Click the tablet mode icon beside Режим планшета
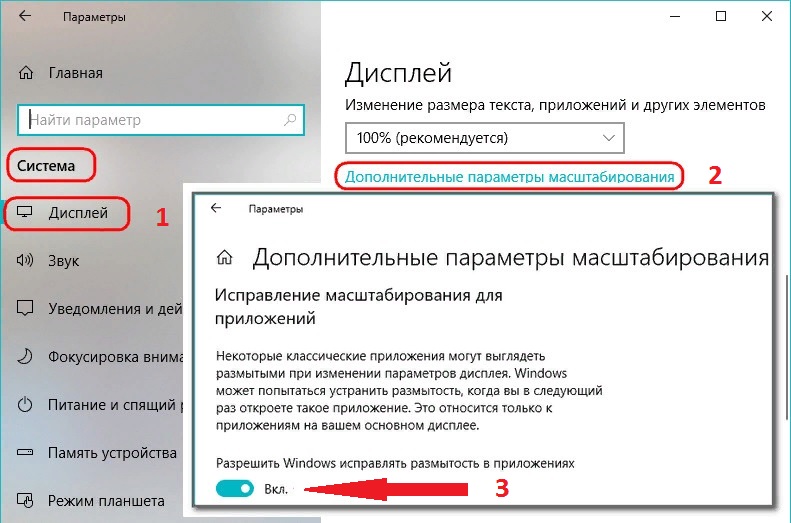 point(25,500)
